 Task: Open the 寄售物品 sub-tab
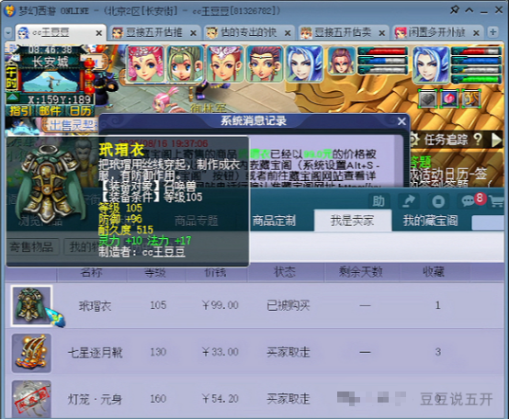tap(31, 247)
